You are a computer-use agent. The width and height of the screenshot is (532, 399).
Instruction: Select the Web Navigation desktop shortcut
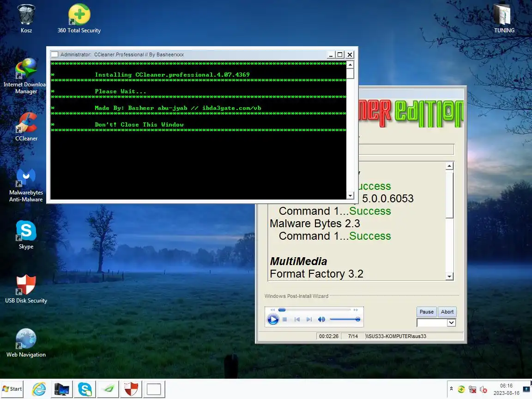point(26,343)
